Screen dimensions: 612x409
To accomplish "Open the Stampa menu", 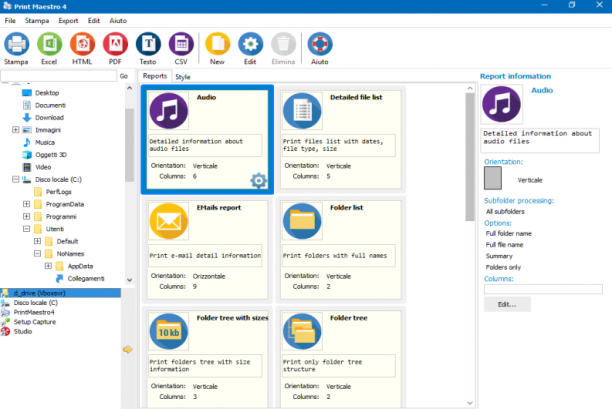I will click(x=37, y=21).
